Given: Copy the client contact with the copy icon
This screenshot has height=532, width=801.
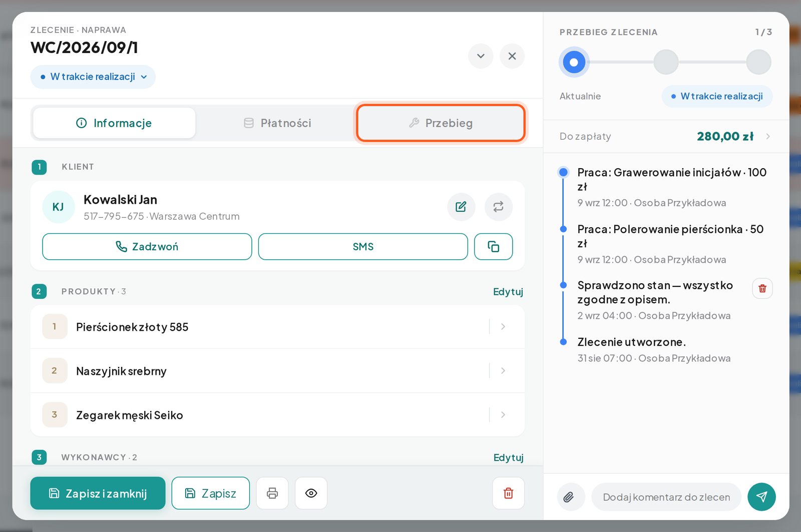Looking at the screenshot, I should click(x=494, y=247).
